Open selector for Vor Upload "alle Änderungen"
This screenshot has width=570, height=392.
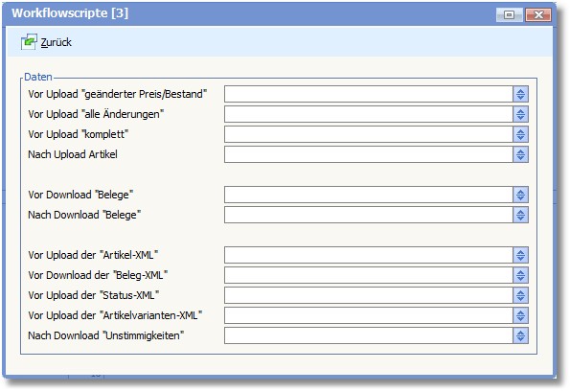[x=520, y=114]
